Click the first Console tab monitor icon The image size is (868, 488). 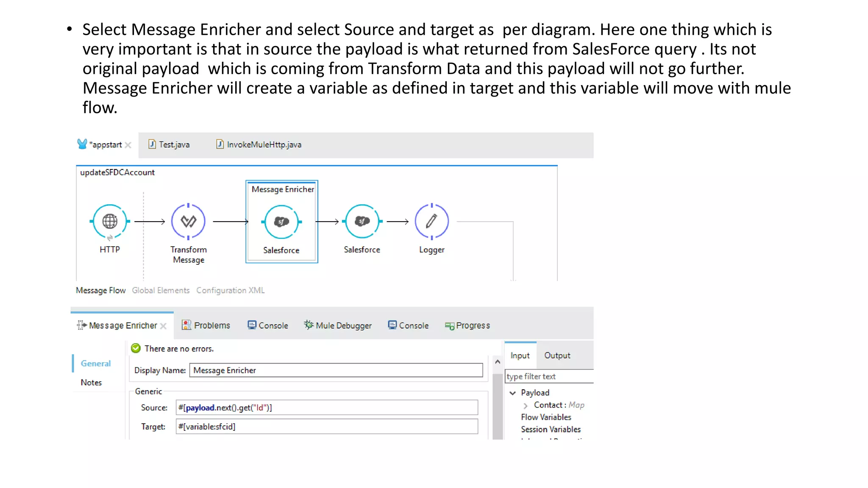252,325
